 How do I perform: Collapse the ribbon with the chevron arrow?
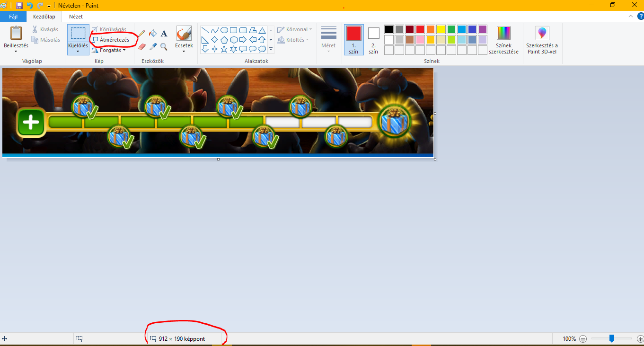click(630, 16)
